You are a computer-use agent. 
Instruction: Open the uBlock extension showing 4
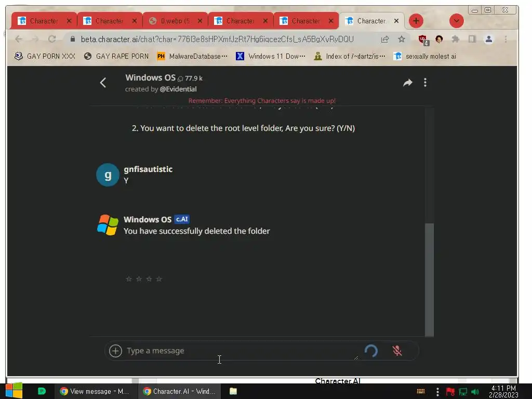(x=423, y=40)
